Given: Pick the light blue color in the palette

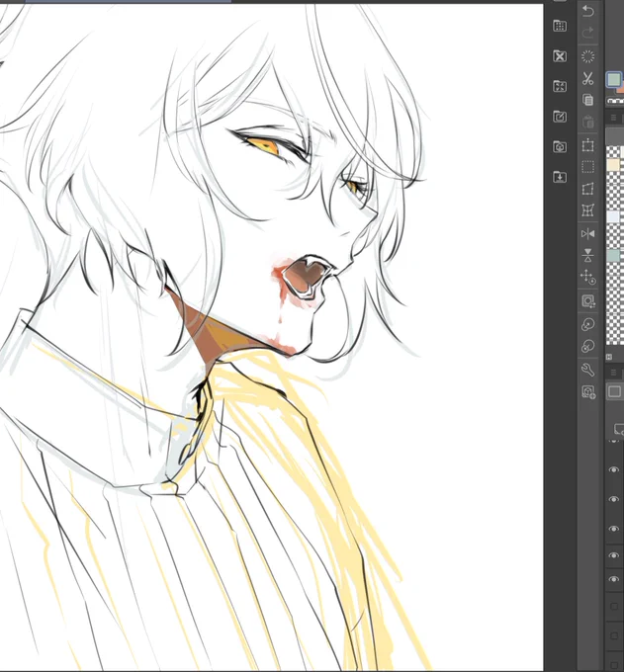Looking at the screenshot, I should [x=613, y=216].
